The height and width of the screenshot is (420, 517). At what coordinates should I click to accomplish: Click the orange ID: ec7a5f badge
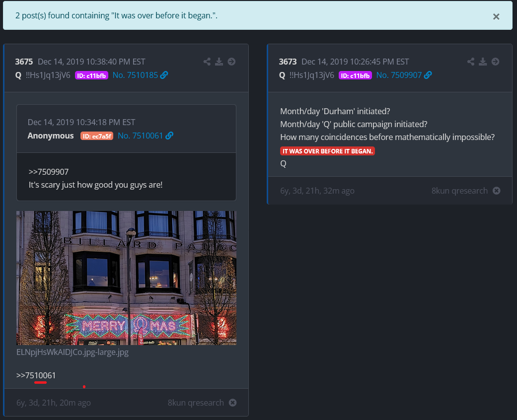[97, 136]
